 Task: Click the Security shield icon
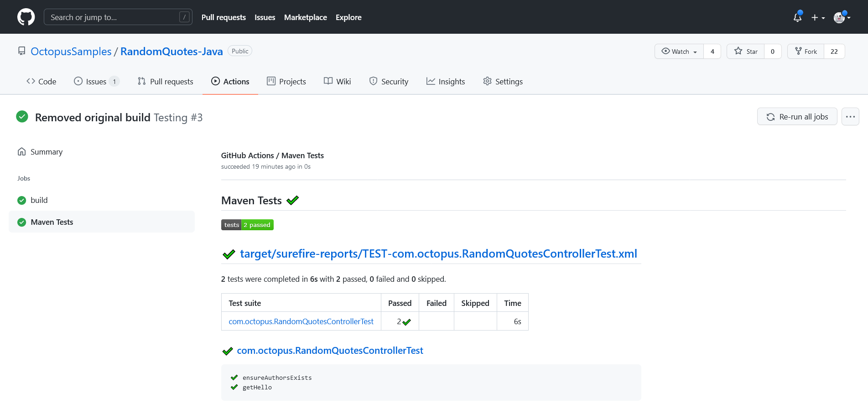(x=374, y=81)
